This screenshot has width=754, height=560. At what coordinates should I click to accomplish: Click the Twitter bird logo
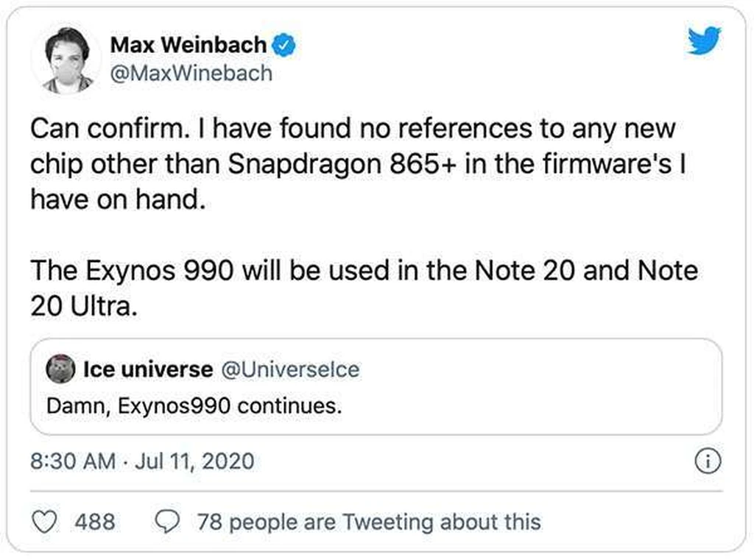click(x=703, y=41)
